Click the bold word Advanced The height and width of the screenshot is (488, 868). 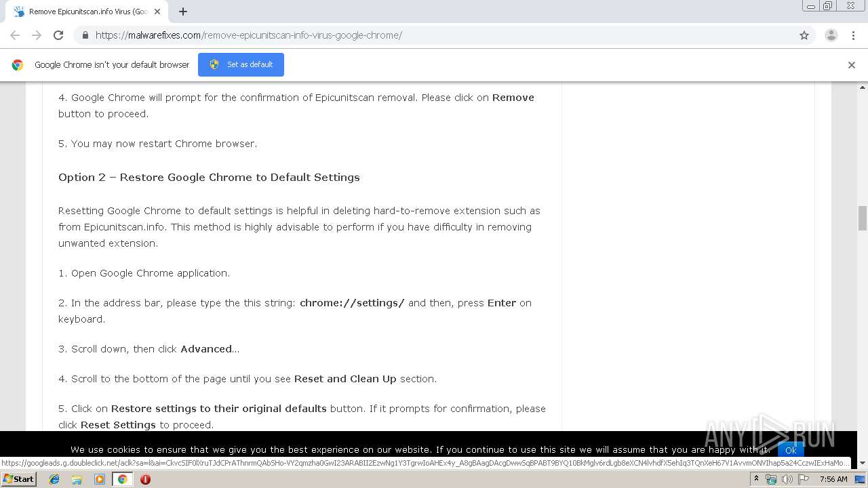(206, 349)
